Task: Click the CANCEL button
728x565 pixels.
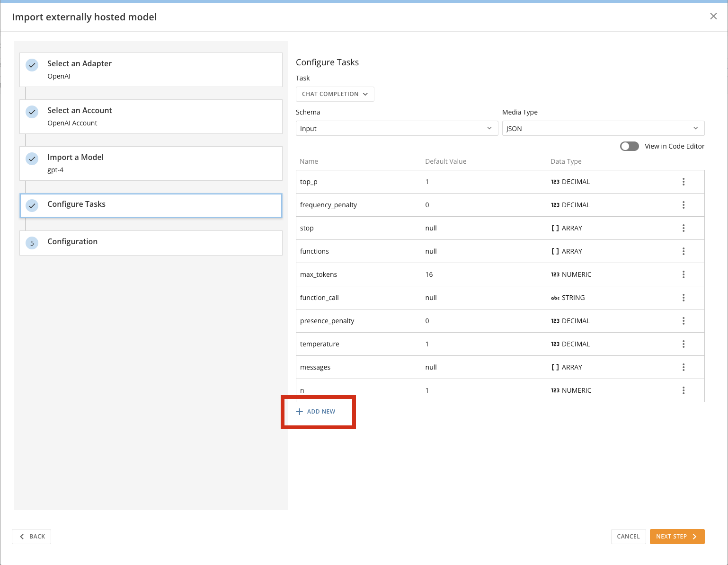Action: pyautogui.click(x=628, y=537)
